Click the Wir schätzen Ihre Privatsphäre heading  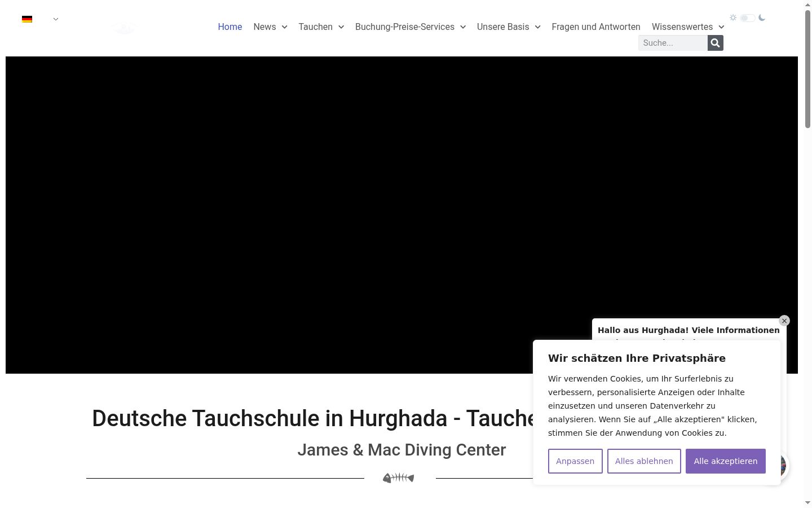point(637,358)
